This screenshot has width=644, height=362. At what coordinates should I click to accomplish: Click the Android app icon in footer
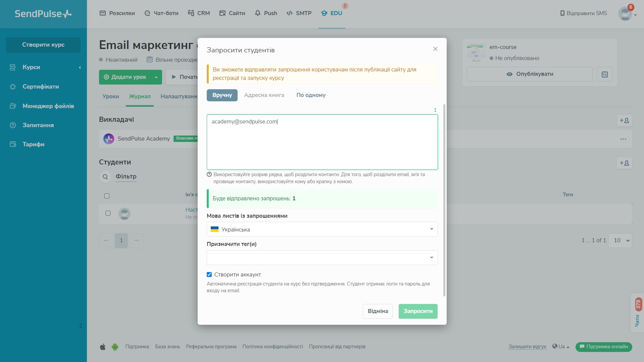tap(115, 347)
